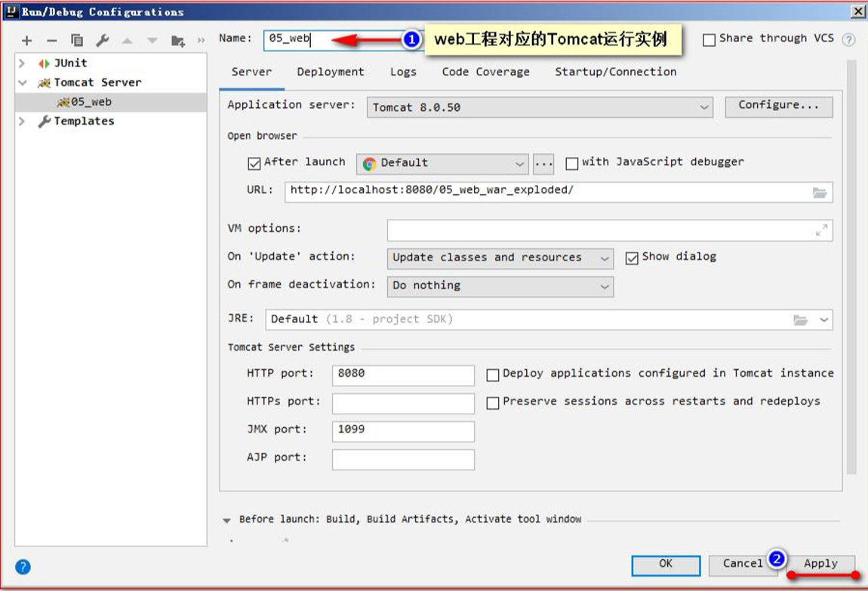Close the Run/Debug Configurations dialog
Image resolution: width=868 pixels, height=591 pixels.
point(857,11)
